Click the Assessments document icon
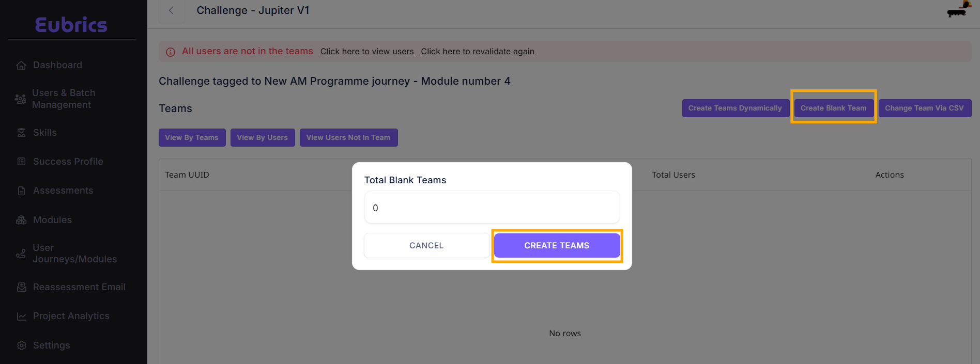Screen dimensions: 980x364 tap(21, 191)
